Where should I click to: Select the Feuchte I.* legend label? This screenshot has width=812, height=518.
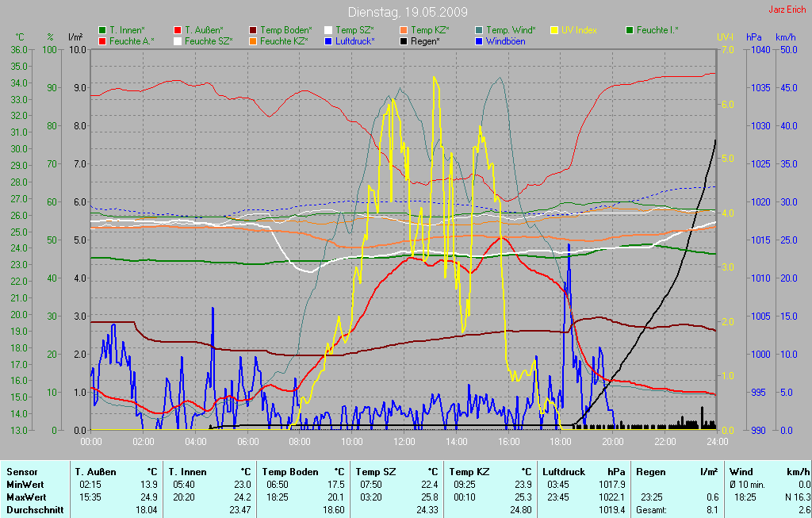[x=658, y=29]
